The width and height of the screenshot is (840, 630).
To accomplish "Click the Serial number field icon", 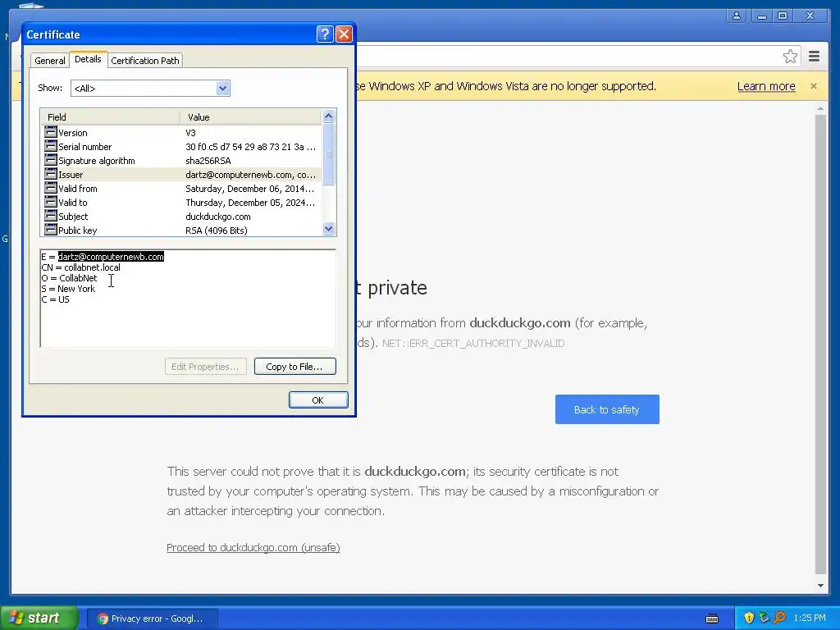I will [x=51, y=146].
